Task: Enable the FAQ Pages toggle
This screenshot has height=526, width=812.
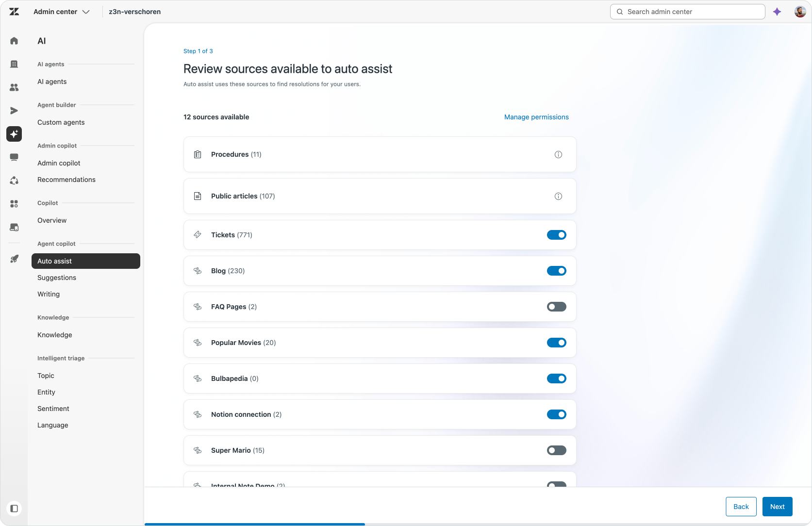Action: [x=557, y=307]
